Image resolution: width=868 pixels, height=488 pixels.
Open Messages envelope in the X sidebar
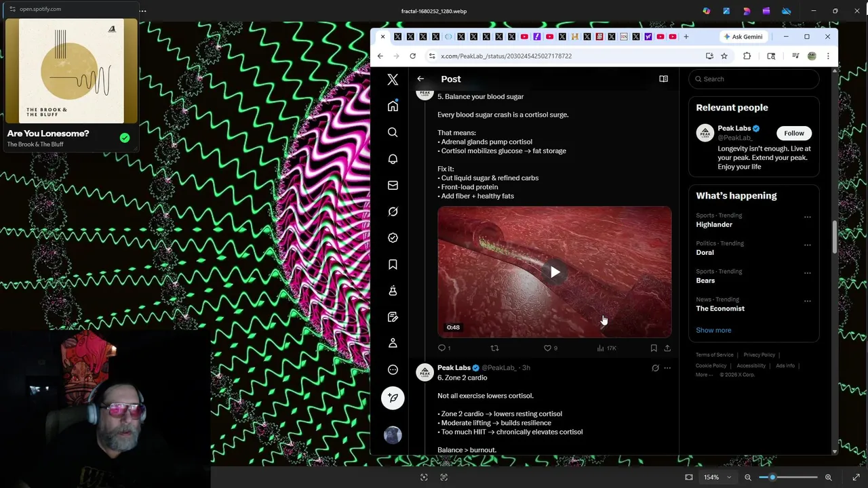point(393,185)
